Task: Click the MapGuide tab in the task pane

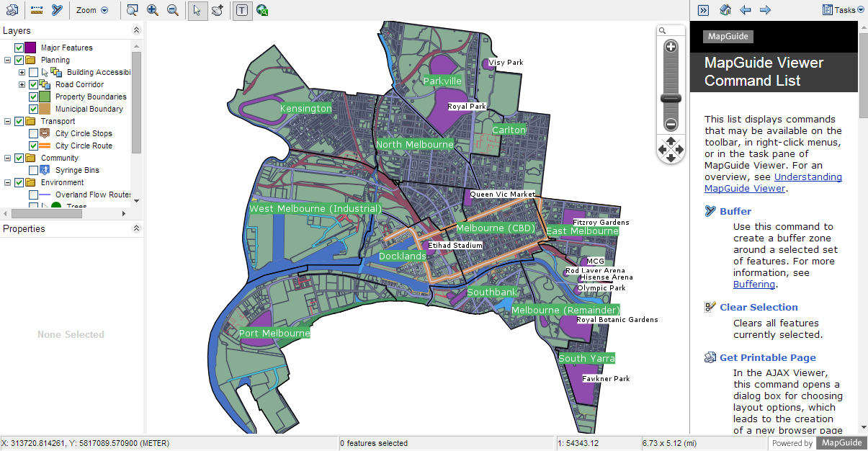Action: tap(728, 36)
